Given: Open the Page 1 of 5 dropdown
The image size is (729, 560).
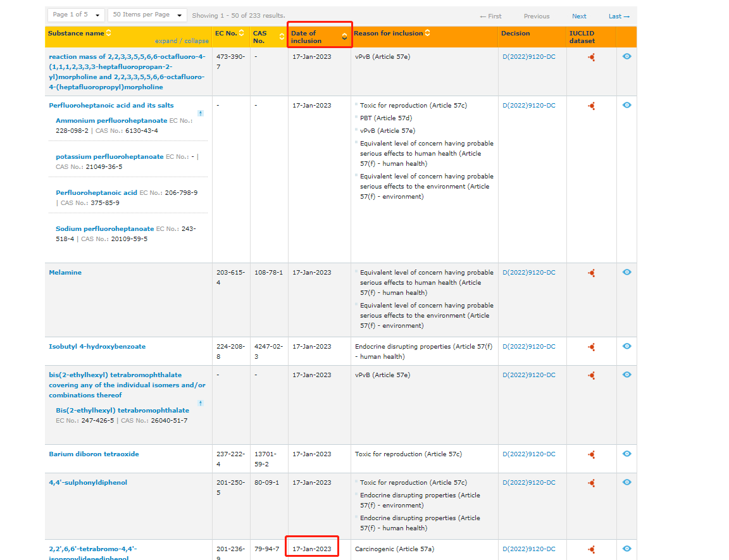Looking at the screenshot, I should (76, 15).
